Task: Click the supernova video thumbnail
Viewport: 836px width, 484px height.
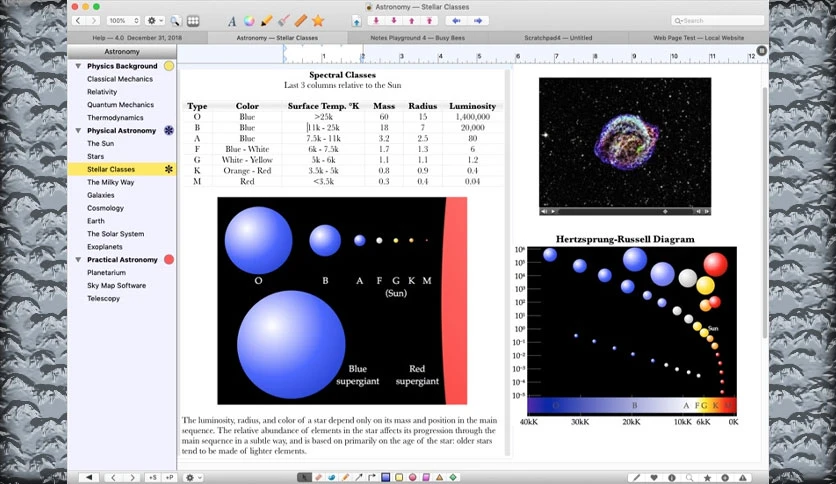Action: (625, 142)
